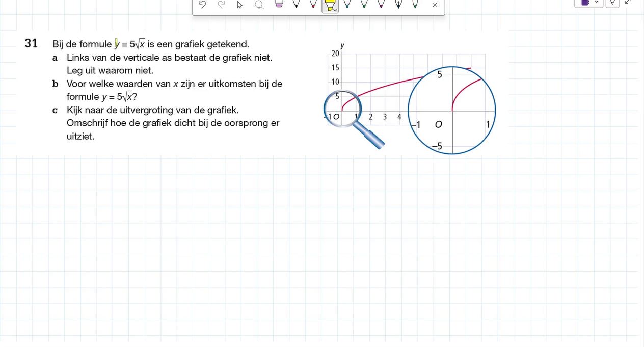Click the word 'uitziet.'
Screen dimensions: 644x347
[81, 137]
